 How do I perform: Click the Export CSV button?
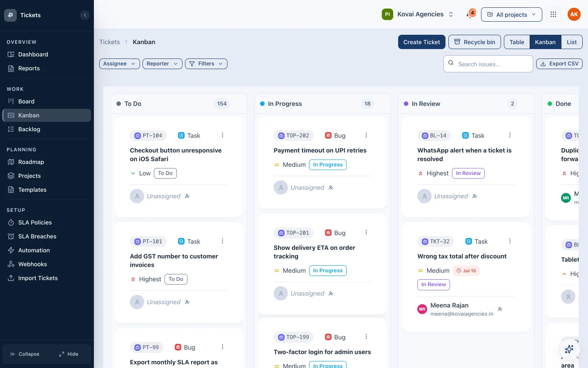tap(559, 64)
